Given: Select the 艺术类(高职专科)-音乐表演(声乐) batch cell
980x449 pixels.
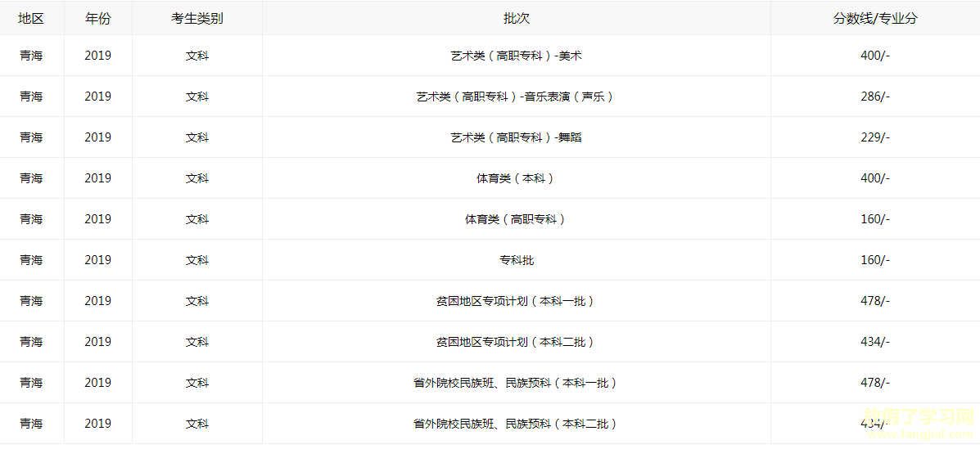Looking at the screenshot, I should 517,97.
